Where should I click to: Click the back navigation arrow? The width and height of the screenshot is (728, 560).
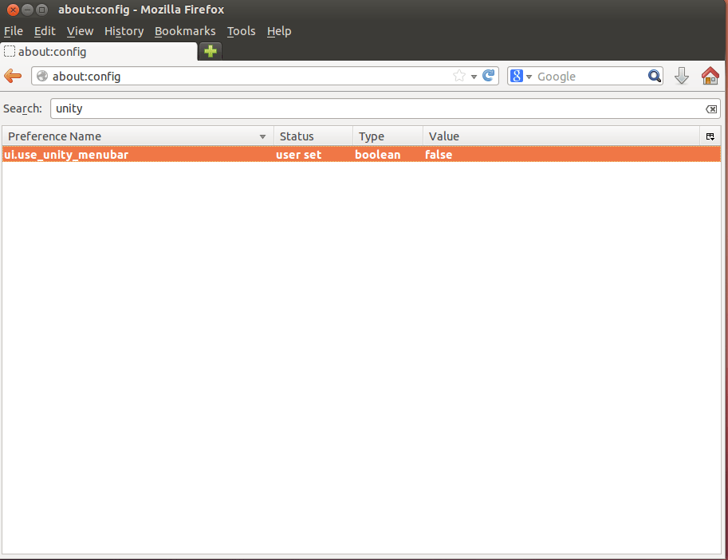13,76
